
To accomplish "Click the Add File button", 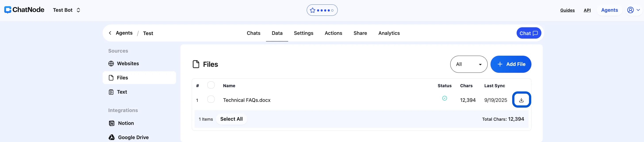I will point(510,64).
